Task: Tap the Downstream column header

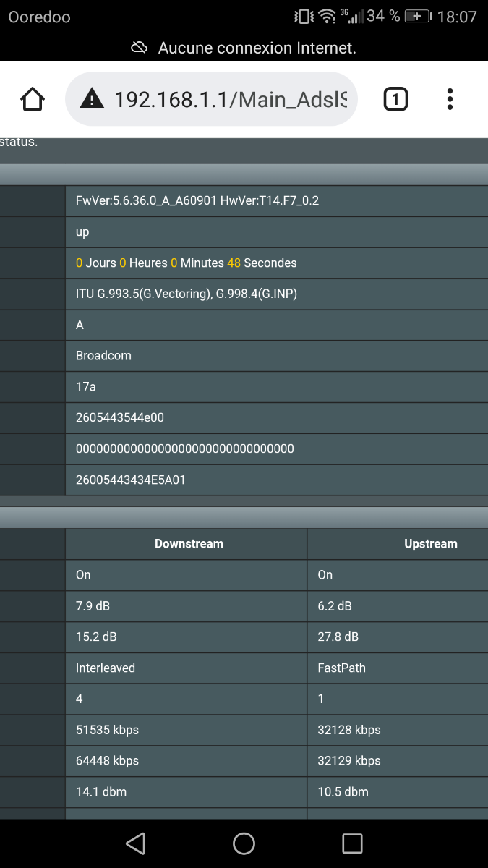Action: pyautogui.click(x=189, y=544)
